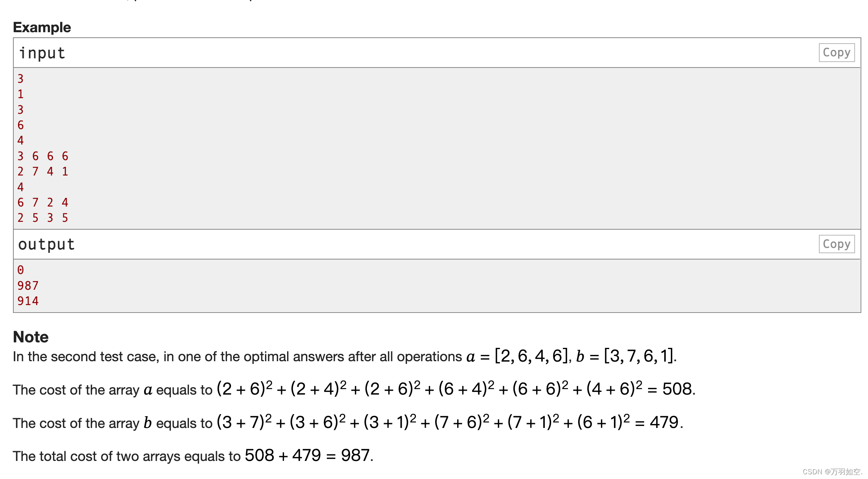Click the Copy button beside input
The image size is (868, 479).
tap(836, 52)
